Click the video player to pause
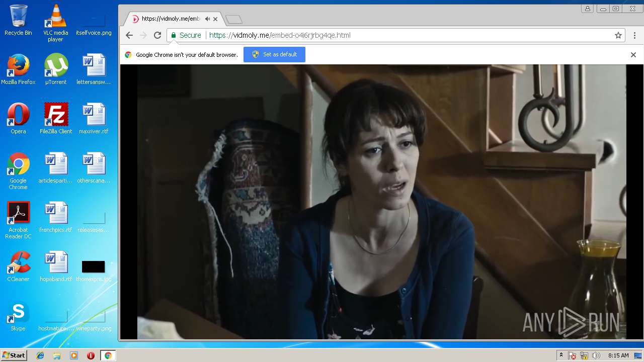Viewport: 644px width, 362px height. 382,202
